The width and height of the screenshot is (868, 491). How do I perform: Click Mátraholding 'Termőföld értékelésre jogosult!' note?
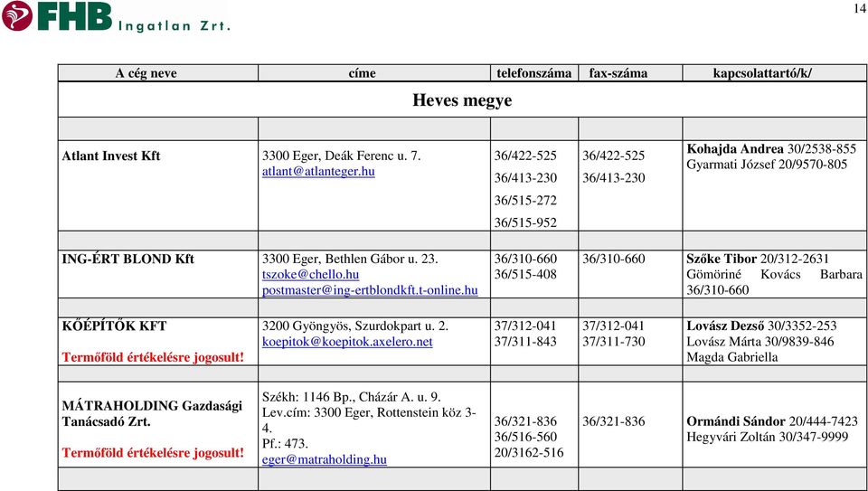[153, 453]
